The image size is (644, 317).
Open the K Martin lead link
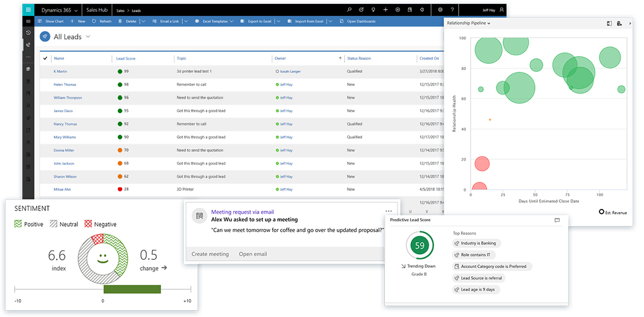click(60, 72)
